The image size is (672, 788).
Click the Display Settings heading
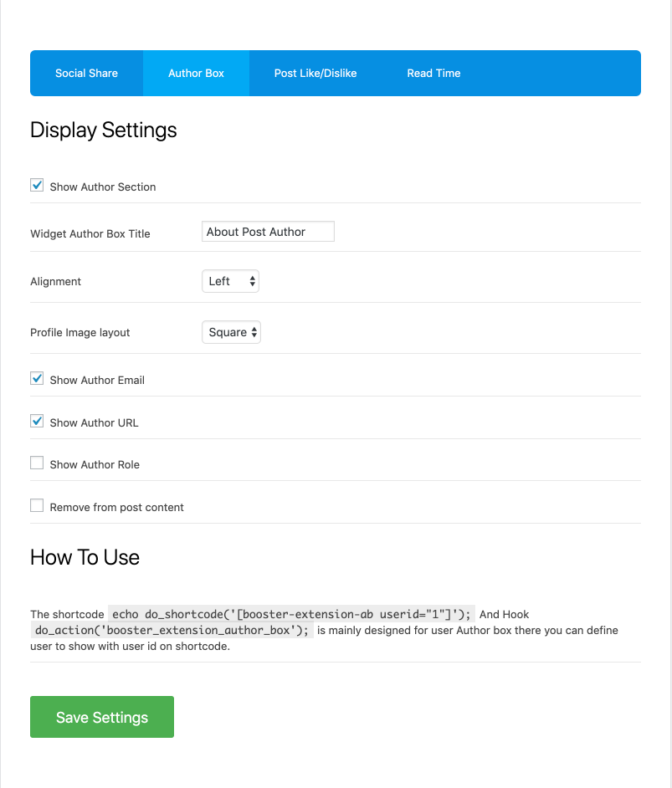coord(104,130)
